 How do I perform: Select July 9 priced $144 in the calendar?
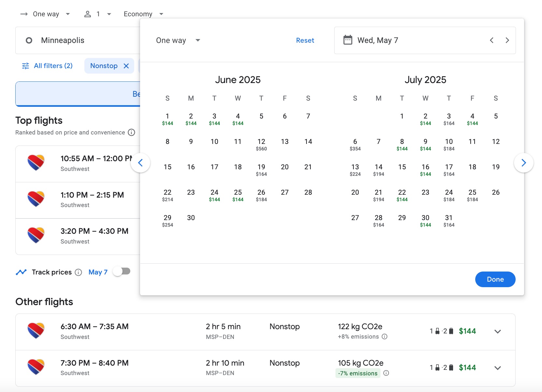[425, 145]
